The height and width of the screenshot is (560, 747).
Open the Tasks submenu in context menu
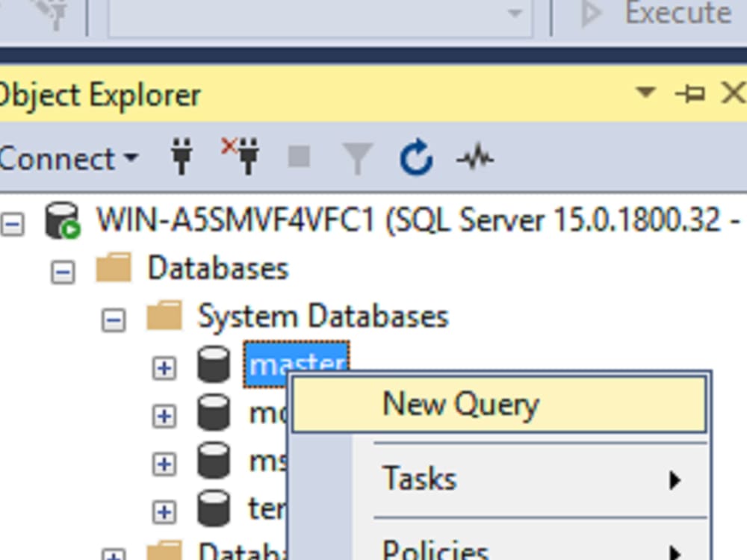[x=499, y=479]
